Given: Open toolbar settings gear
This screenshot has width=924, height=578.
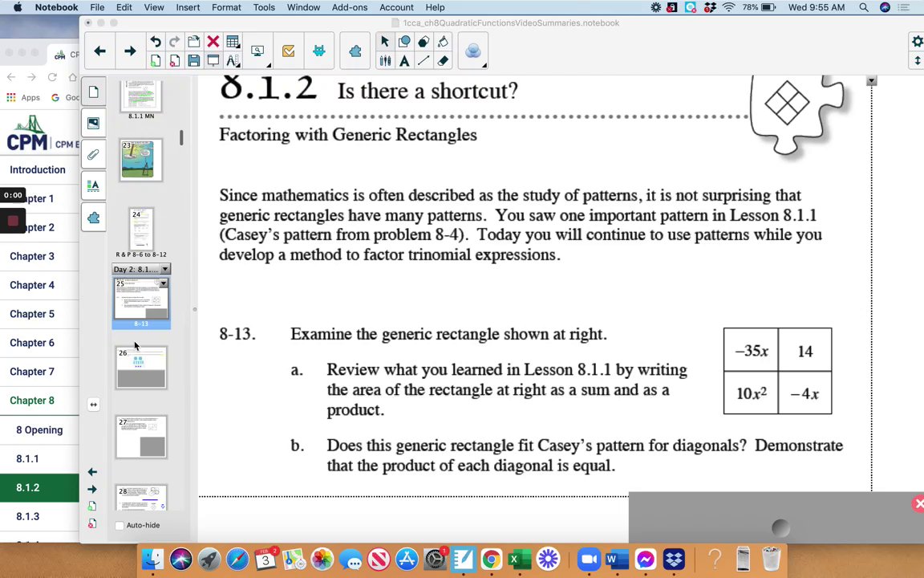Looking at the screenshot, I should click(918, 41).
